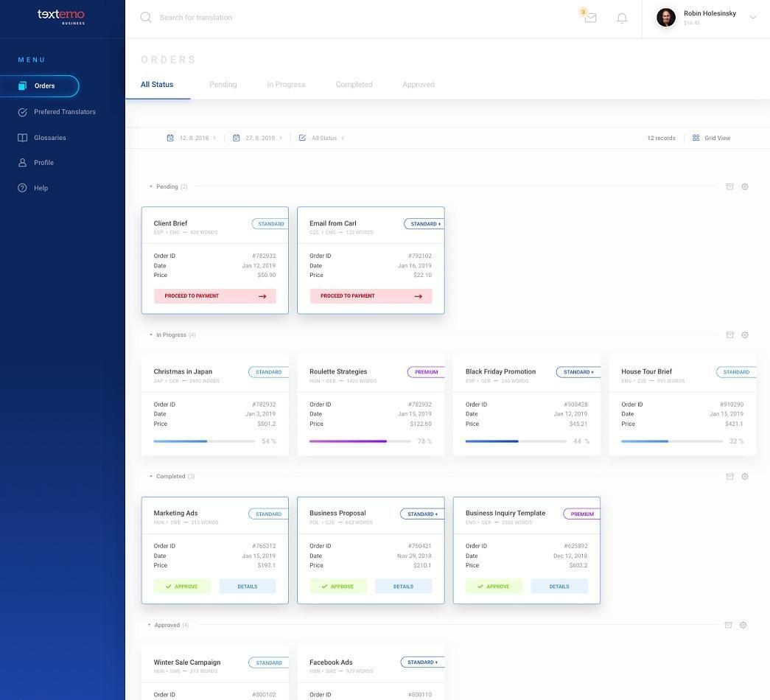Proceed to payment for Client Brief

pyautogui.click(x=215, y=296)
